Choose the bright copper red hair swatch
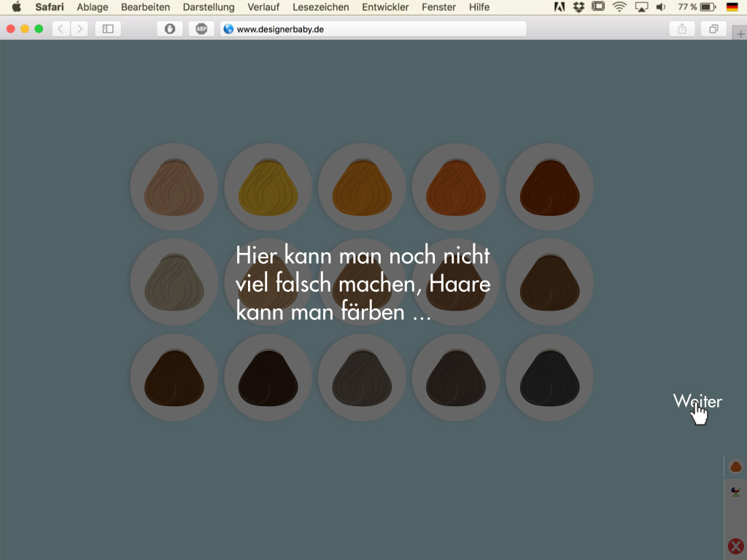Image resolution: width=747 pixels, height=560 pixels. (x=455, y=187)
